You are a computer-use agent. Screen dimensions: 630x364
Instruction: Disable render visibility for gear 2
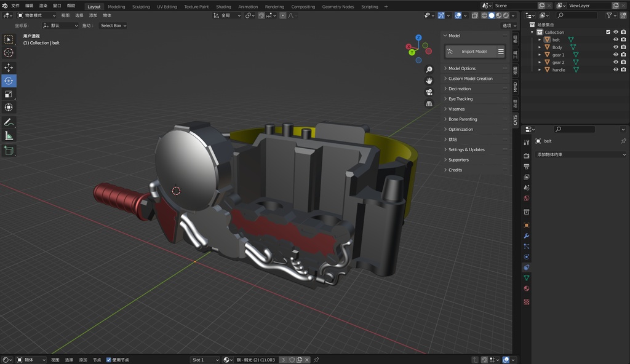pyautogui.click(x=624, y=62)
